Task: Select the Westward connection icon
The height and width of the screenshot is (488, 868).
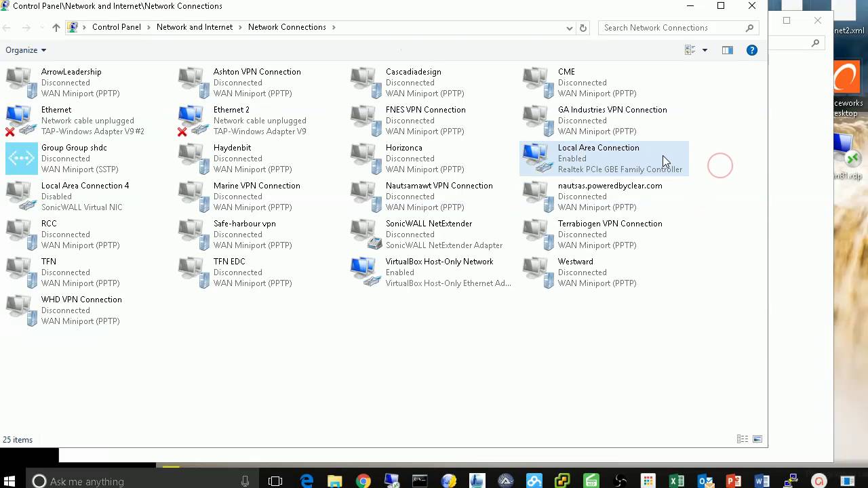Action: [538, 272]
